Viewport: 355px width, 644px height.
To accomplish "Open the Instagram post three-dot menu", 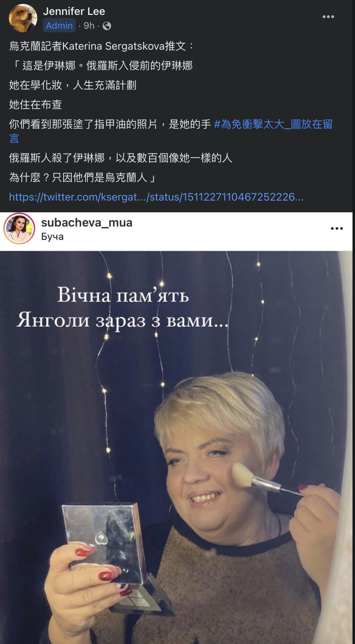I will [337, 228].
